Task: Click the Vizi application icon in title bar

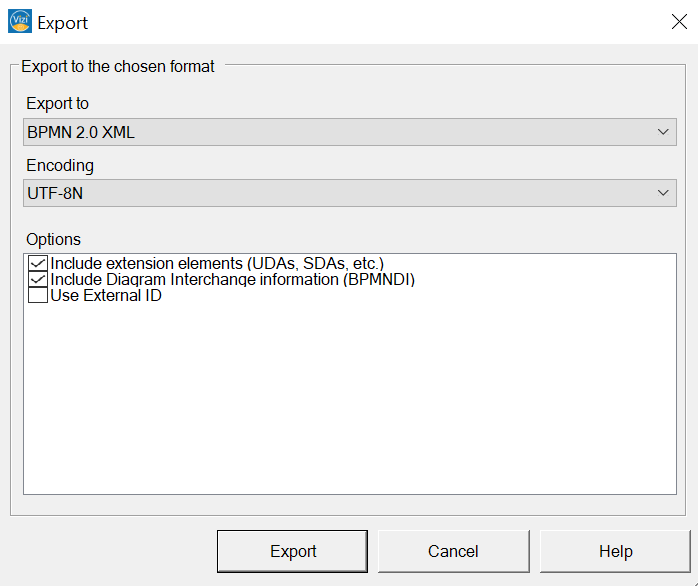Action: coord(20,21)
